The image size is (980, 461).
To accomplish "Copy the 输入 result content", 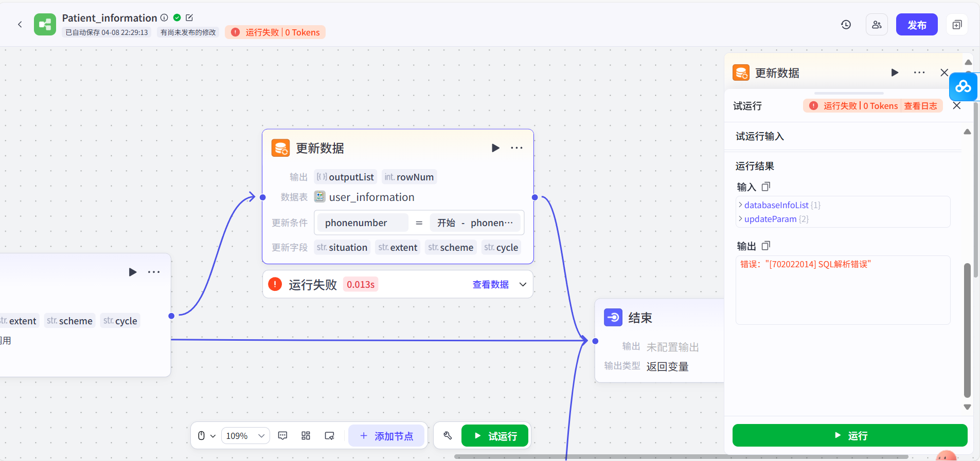I will pos(766,187).
